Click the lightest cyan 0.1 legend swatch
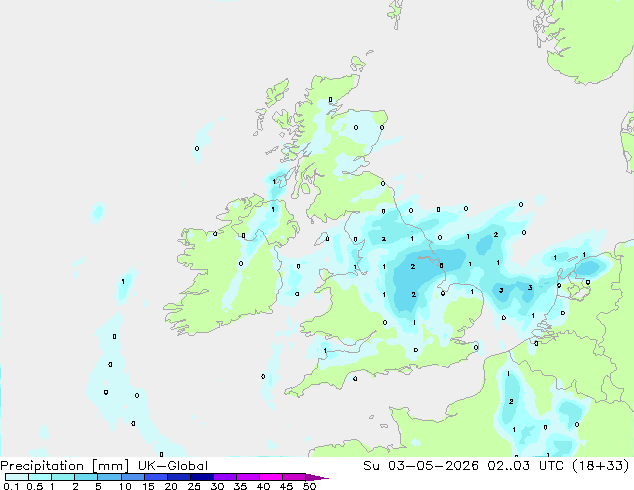The image size is (634, 490). (17, 477)
